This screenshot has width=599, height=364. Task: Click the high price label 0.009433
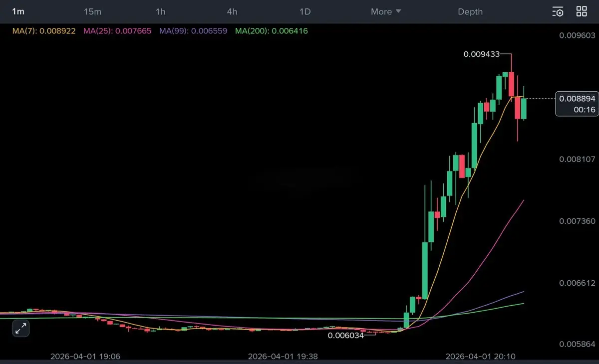[482, 54]
